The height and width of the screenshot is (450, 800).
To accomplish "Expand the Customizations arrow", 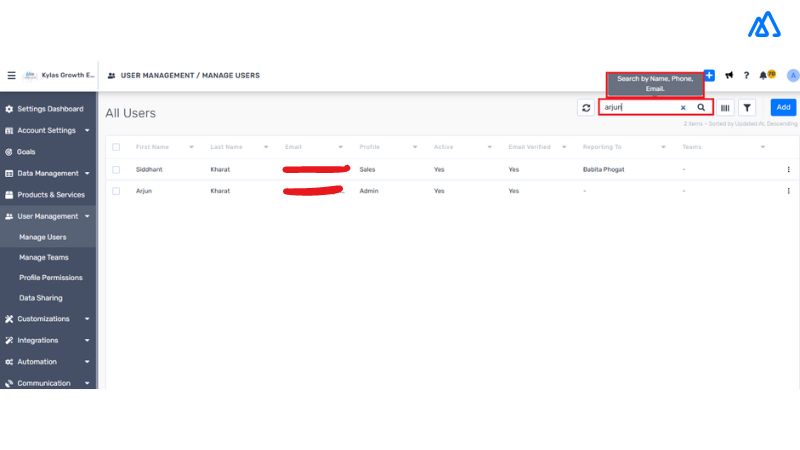I will pos(87,319).
